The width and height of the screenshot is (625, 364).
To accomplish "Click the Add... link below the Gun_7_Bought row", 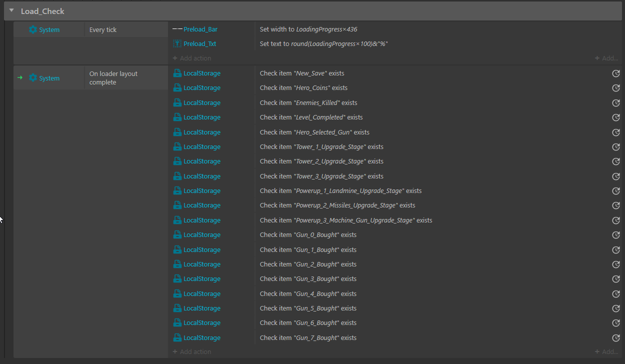I will [x=606, y=351].
